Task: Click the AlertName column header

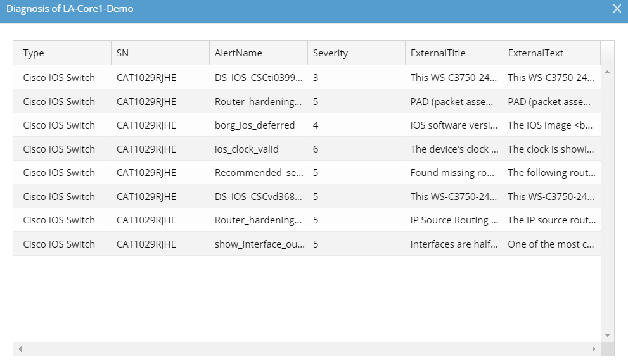Action: coord(238,53)
